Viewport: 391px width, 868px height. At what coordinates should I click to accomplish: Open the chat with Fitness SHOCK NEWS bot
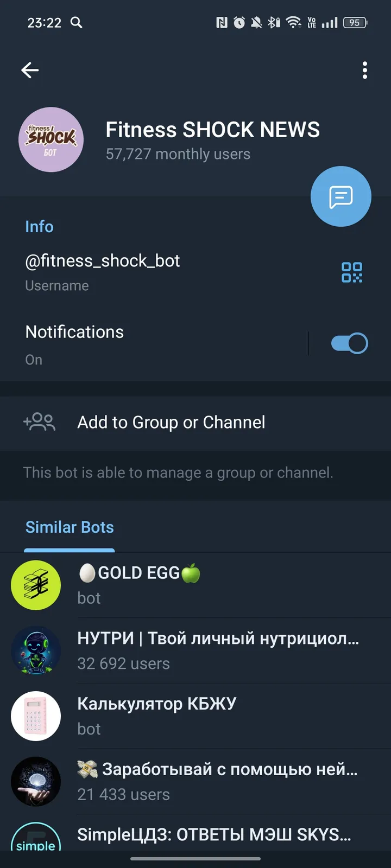[x=340, y=196]
